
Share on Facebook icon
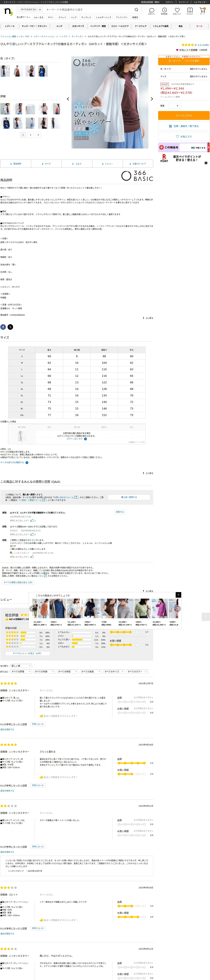coord(3,327)
